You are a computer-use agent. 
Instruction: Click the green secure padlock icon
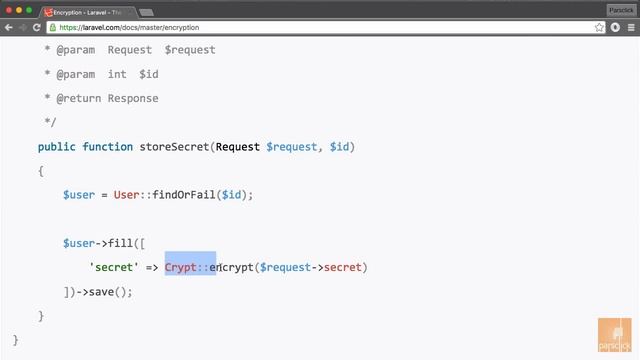coord(53,27)
